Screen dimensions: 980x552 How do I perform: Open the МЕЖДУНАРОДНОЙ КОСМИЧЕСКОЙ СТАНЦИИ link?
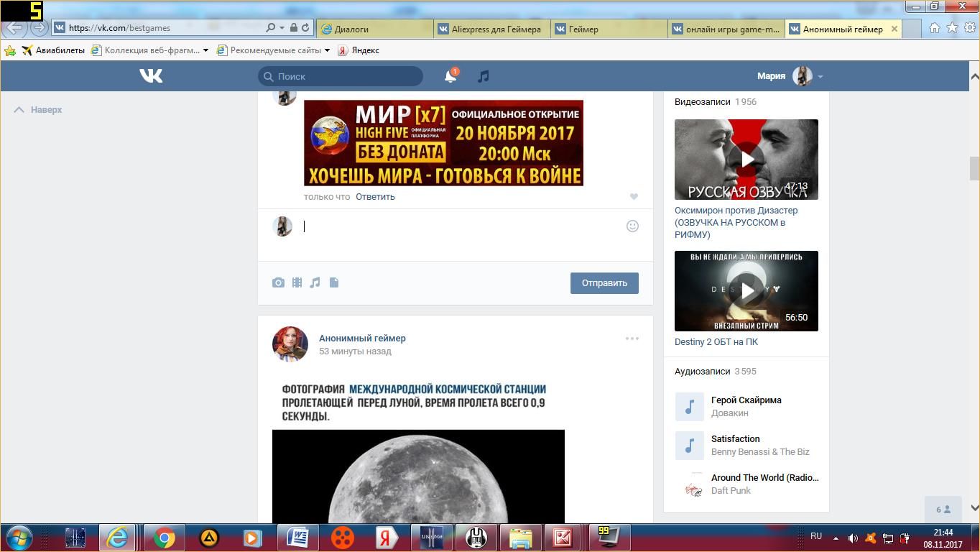(448, 389)
